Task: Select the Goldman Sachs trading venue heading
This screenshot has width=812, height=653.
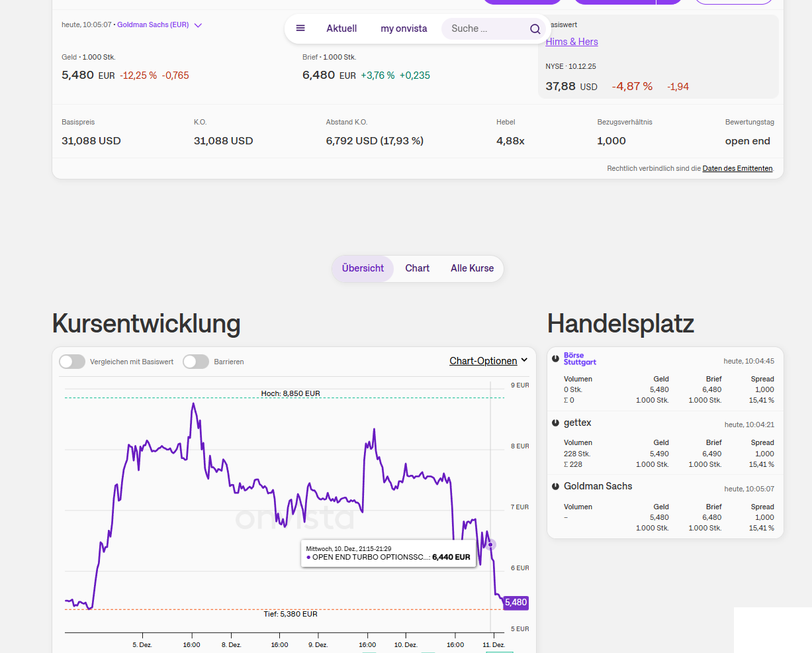Action: point(598,486)
